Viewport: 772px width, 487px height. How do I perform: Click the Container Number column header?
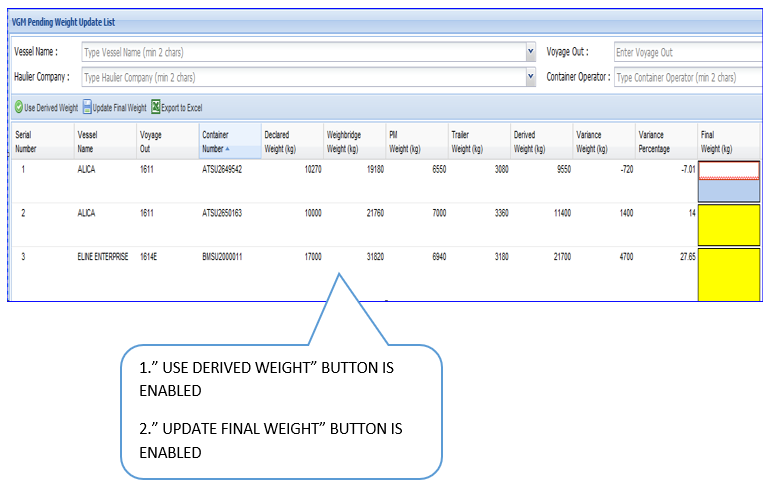230,141
